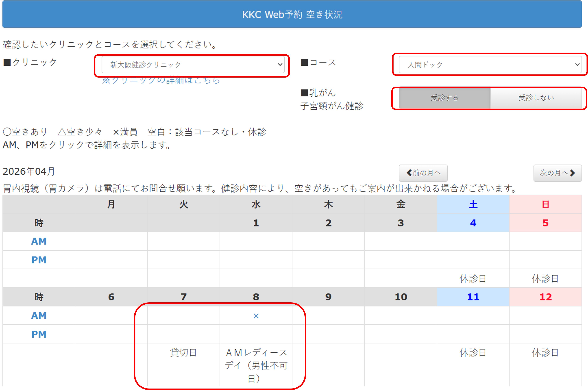Click the AMレディースデイ note under April 8
Screen dimensions: 588x390
coord(256,365)
